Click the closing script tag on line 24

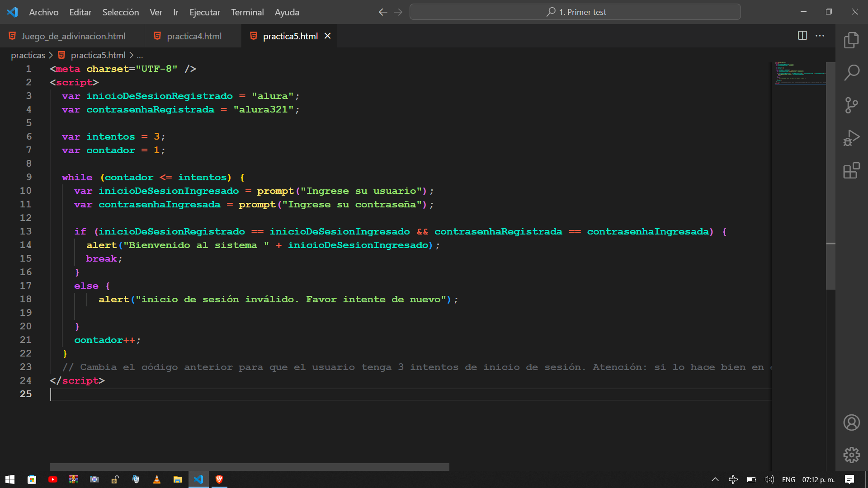coord(77,380)
